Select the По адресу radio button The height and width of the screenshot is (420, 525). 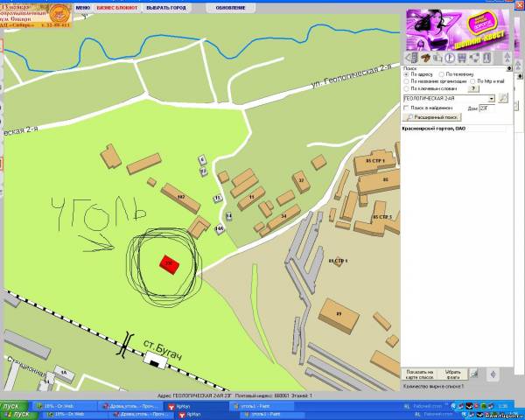(x=406, y=74)
